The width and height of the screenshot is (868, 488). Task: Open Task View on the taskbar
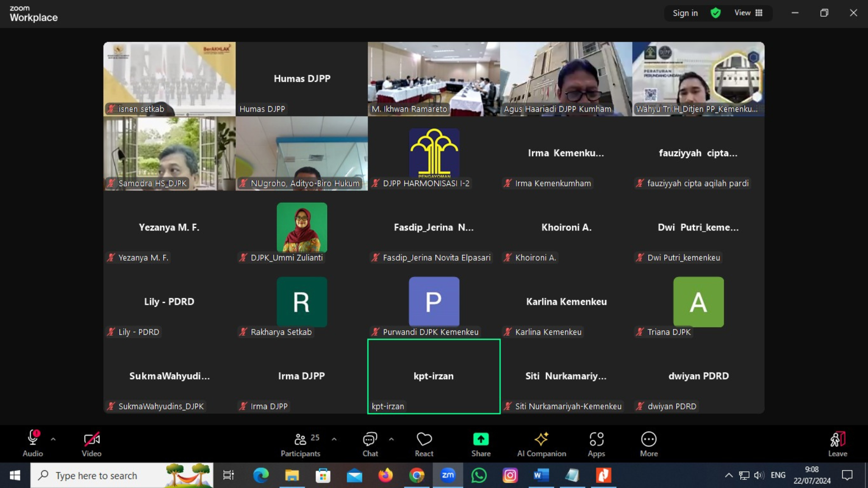pos(229,475)
